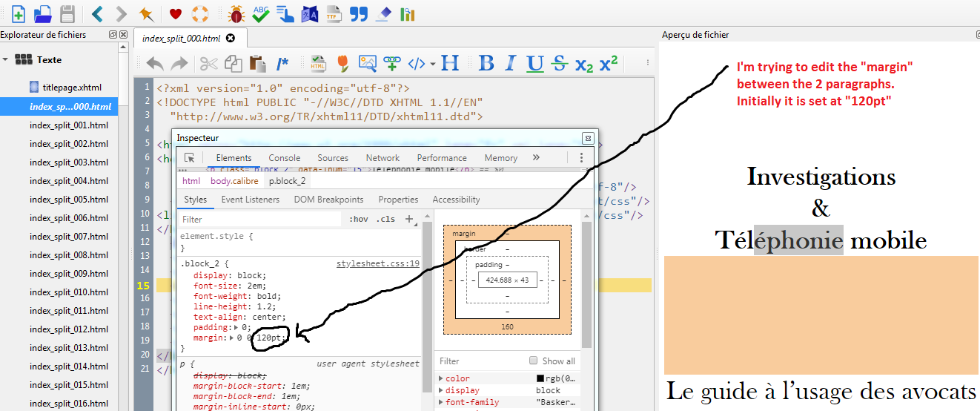Open stylesheet.css:19 link
Viewport: 980px width, 411px height.
(x=378, y=263)
